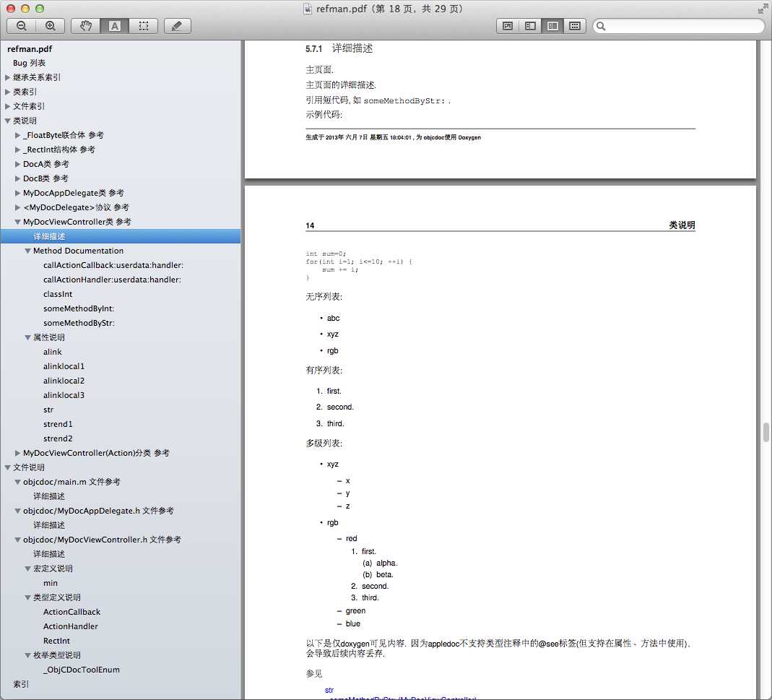
Task: Click the search field in toolbar
Action: point(678,26)
